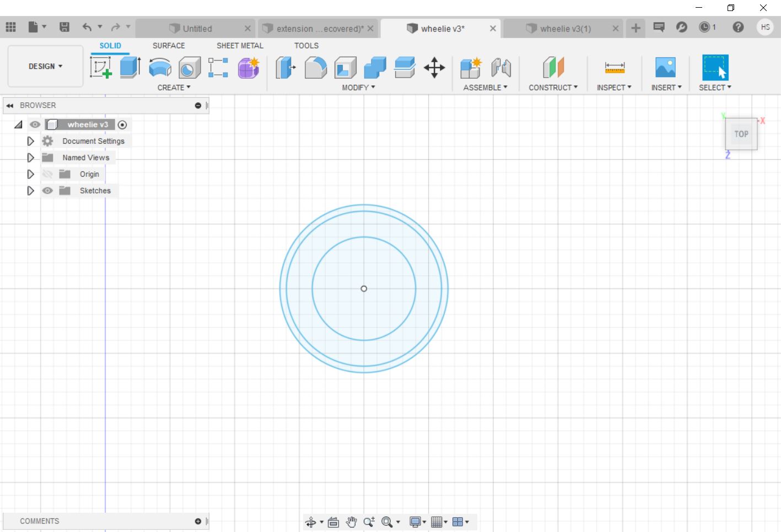Click the Insert image icon

[665, 67]
